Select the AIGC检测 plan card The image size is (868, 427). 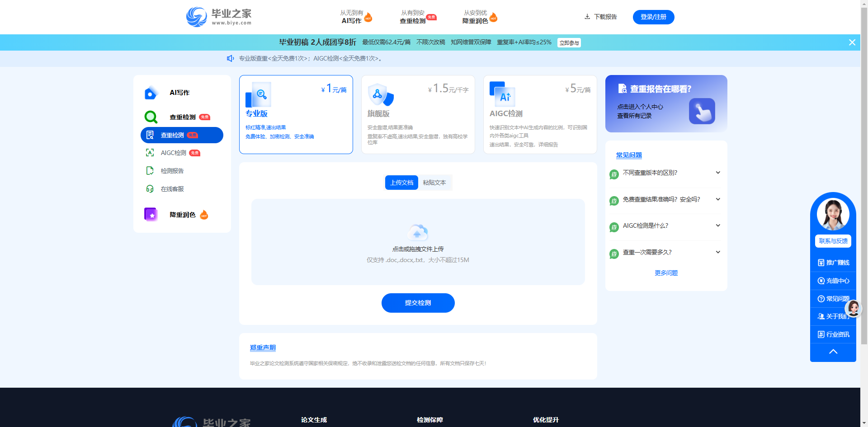point(540,114)
